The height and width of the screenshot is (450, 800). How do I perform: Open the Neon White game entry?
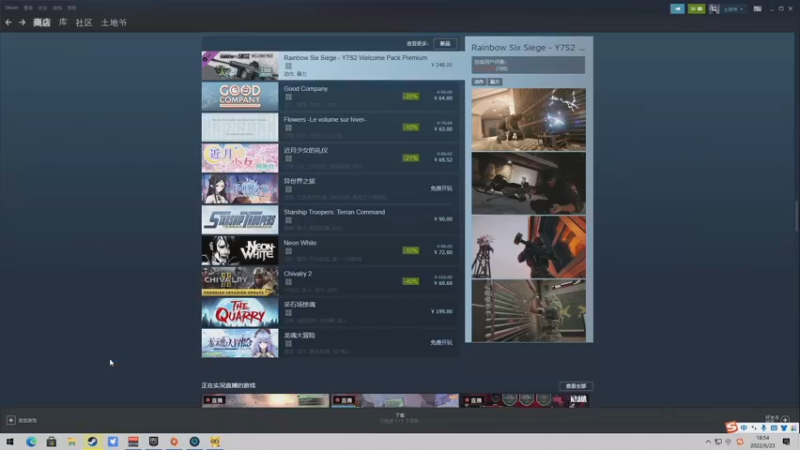(333, 250)
